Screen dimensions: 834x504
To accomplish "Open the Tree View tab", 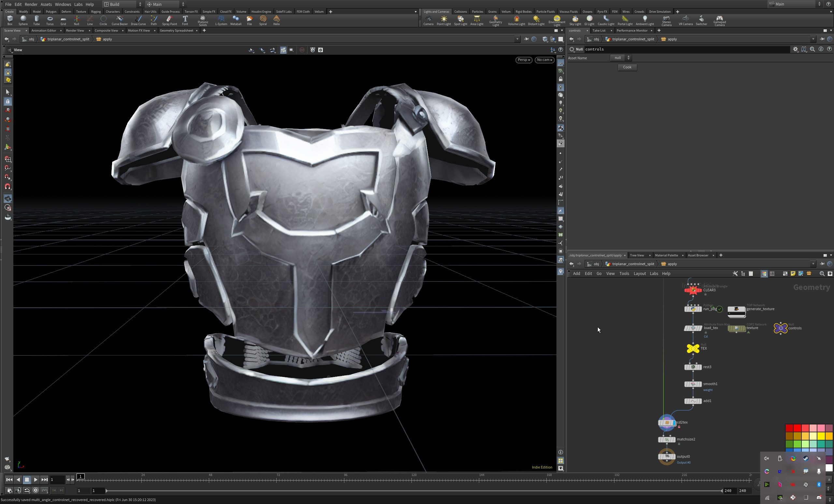I will point(637,255).
